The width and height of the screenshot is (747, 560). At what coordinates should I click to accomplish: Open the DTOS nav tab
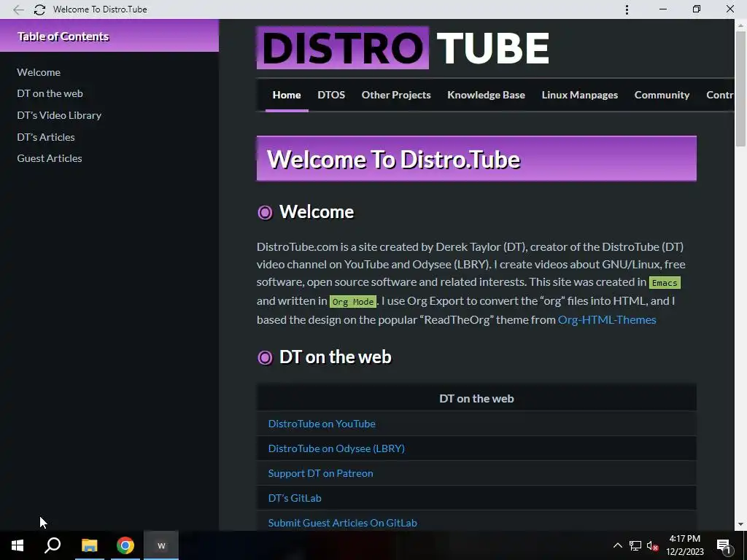tap(331, 95)
